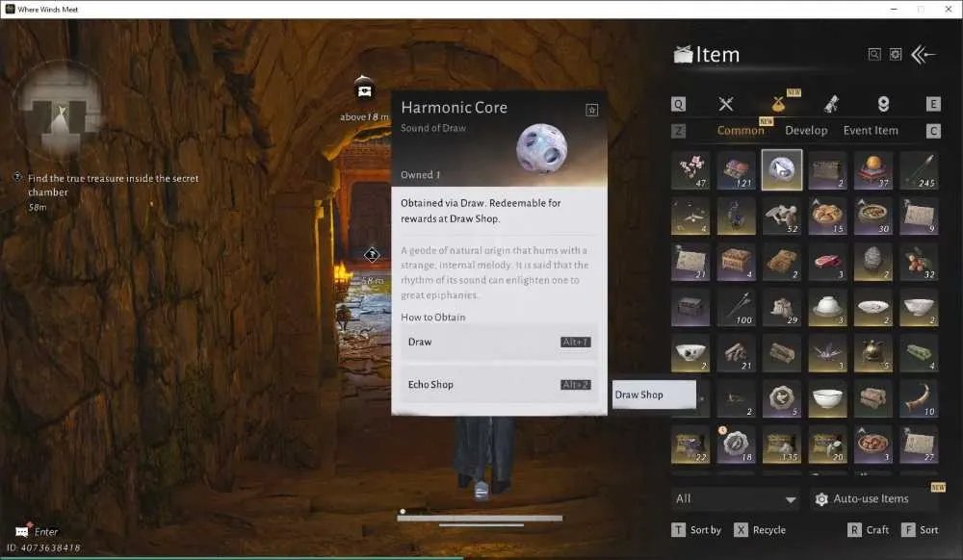Switch to the Event Item tab
This screenshot has width=963, height=560.
tap(871, 131)
